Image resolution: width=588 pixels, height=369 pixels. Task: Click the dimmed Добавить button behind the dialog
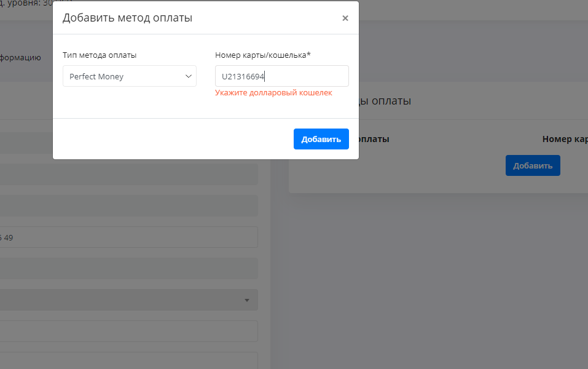[532, 165]
